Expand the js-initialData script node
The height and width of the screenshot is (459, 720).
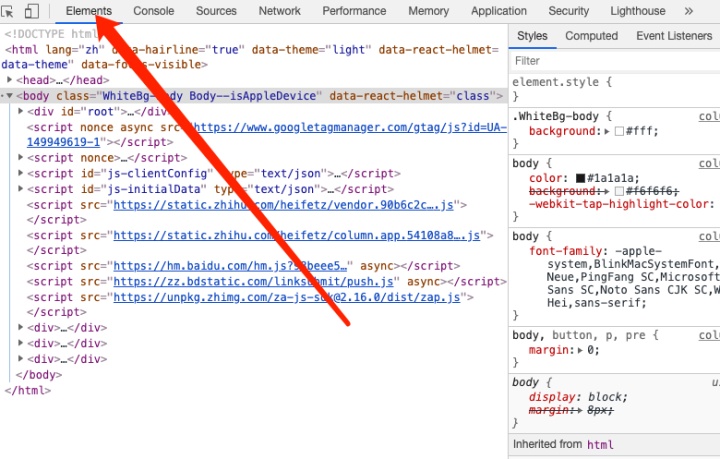click(x=20, y=189)
